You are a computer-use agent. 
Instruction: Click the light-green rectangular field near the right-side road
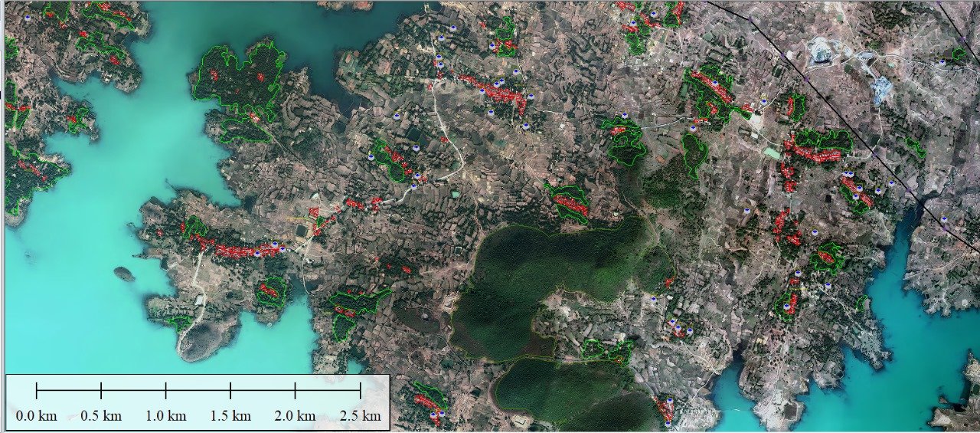click(x=772, y=154)
